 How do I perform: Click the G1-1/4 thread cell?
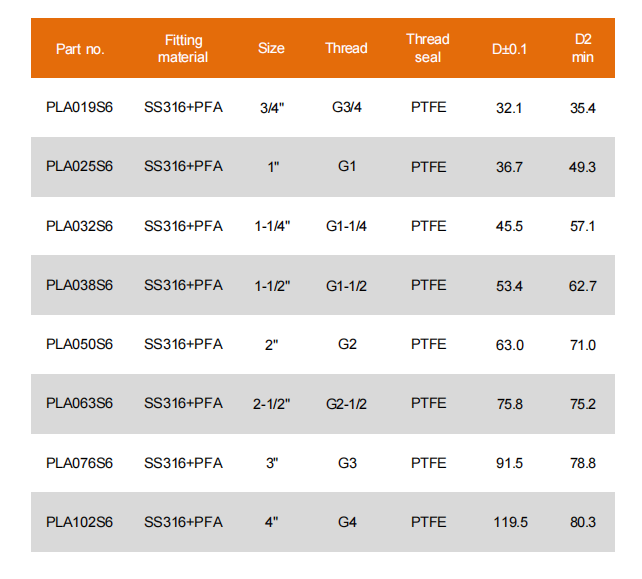[x=347, y=226]
